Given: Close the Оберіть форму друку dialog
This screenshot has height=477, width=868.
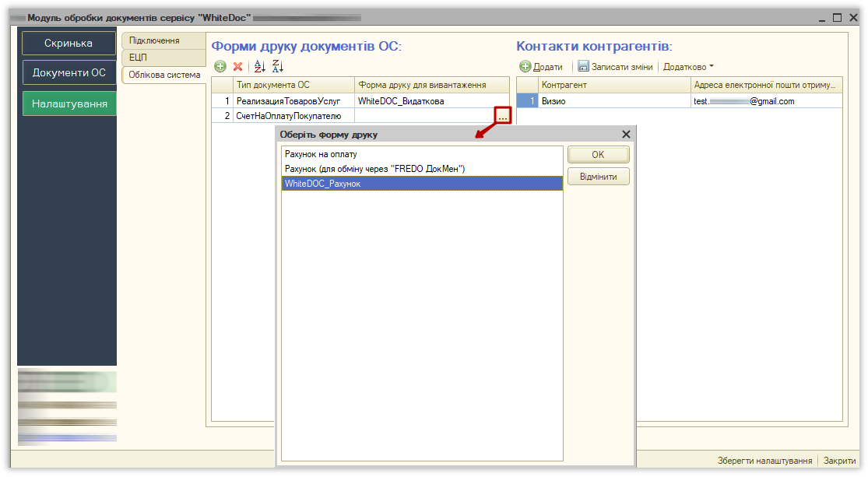Looking at the screenshot, I should 626,135.
